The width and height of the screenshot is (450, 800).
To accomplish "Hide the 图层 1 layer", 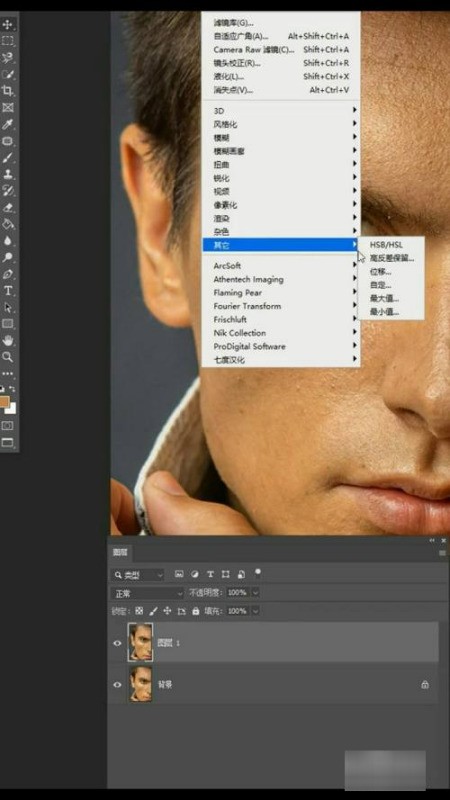I will pyautogui.click(x=117, y=643).
